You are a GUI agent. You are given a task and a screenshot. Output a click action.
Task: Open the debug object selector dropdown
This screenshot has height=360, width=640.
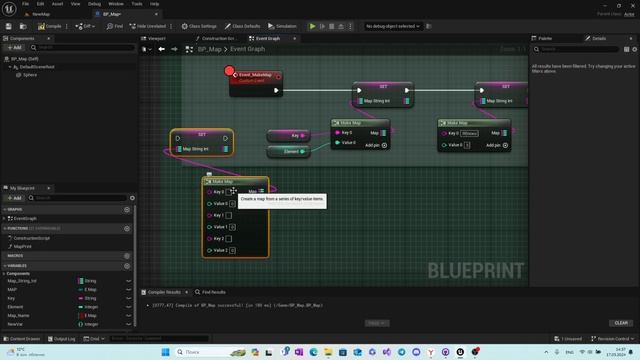[x=392, y=26]
